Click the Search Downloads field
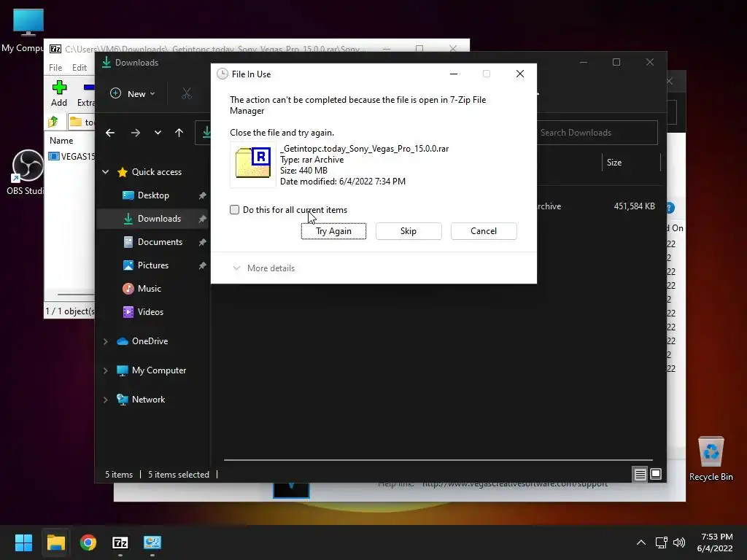 pos(597,133)
